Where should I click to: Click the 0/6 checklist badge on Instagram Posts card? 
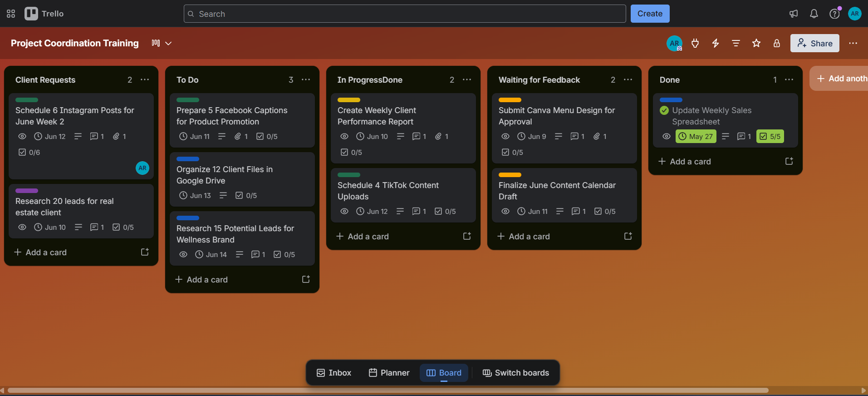(x=29, y=152)
